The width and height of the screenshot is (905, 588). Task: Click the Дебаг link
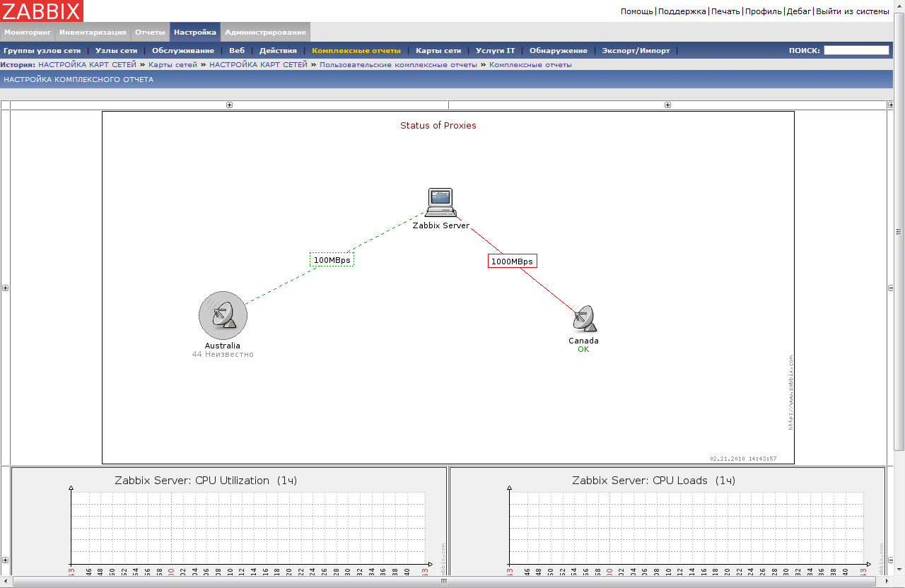[799, 11]
